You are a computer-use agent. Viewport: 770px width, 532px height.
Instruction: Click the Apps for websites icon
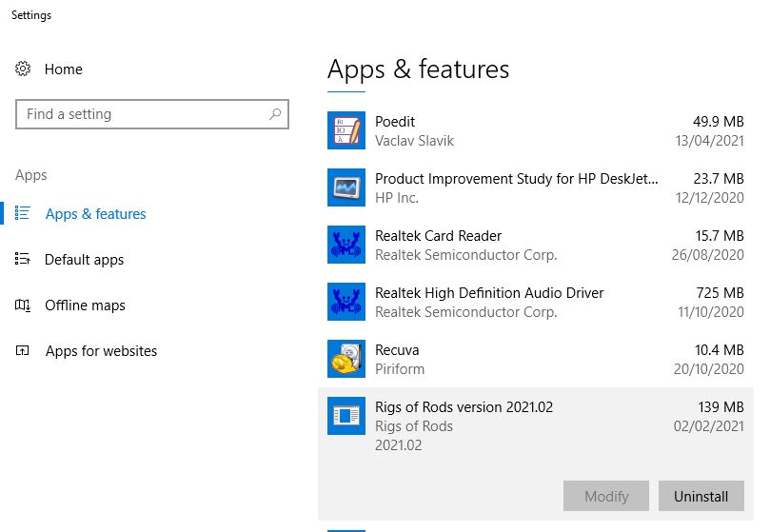(23, 351)
